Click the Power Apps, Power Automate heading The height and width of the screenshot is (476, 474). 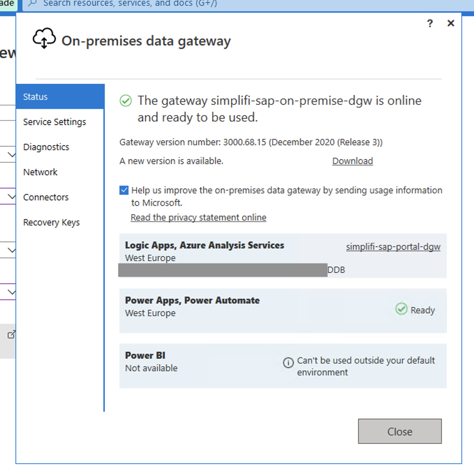(192, 300)
